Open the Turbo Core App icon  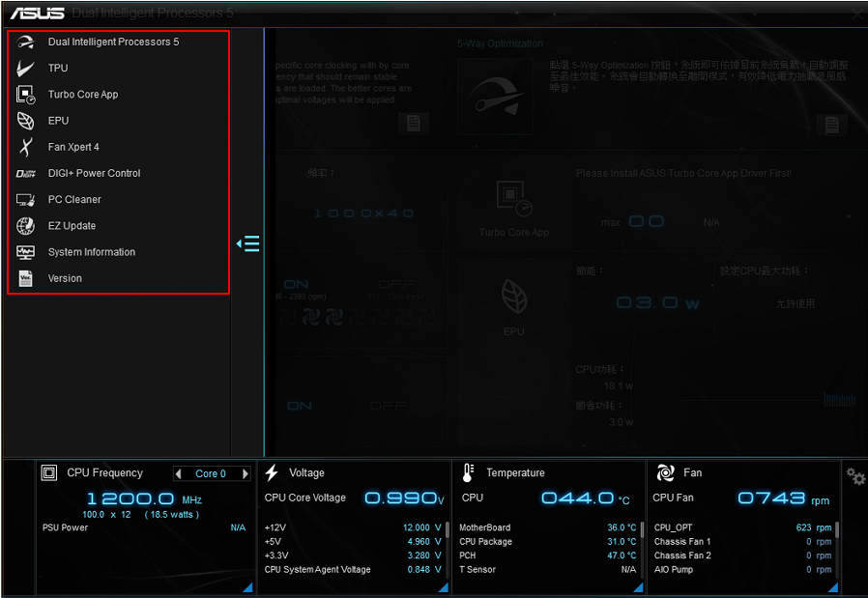point(25,95)
